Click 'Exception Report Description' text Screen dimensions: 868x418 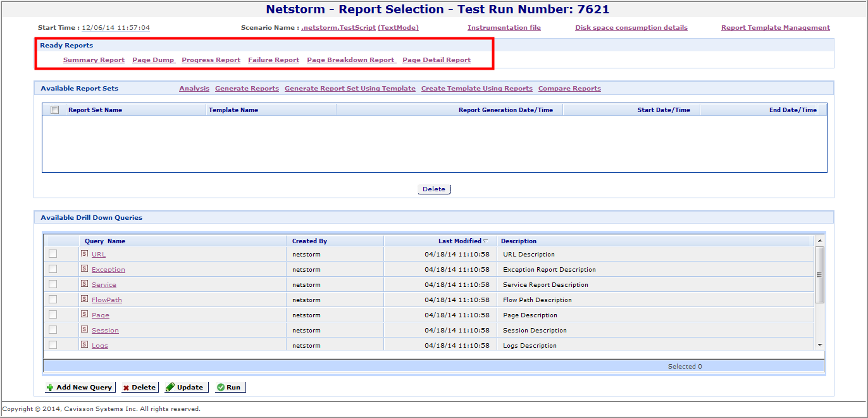549,270
